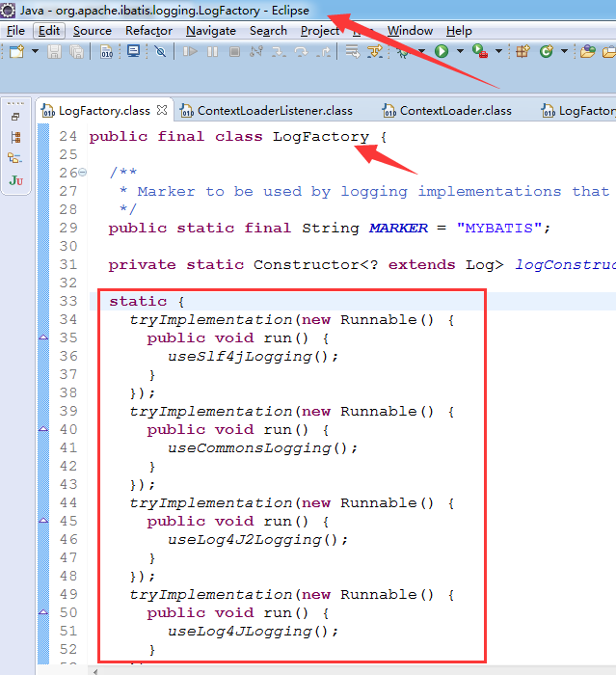Image resolution: width=616 pixels, height=675 pixels.
Task: Click the New file wizard icon
Action: click(x=16, y=52)
